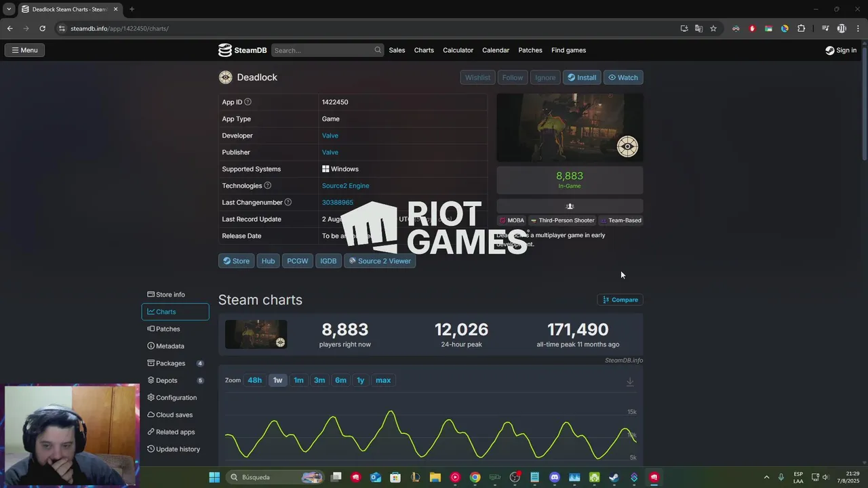Click the search magnifier icon
This screenshot has height=488, width=868.
(378, 50)
